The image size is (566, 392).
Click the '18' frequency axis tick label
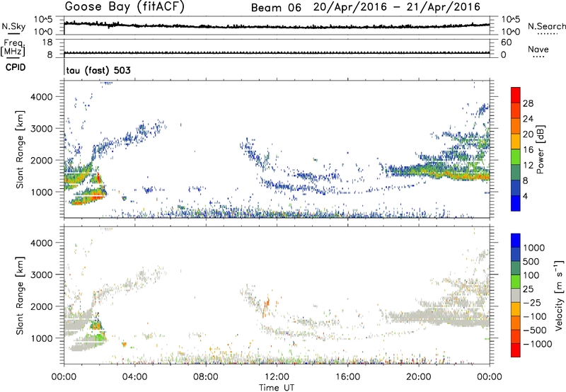48,42
